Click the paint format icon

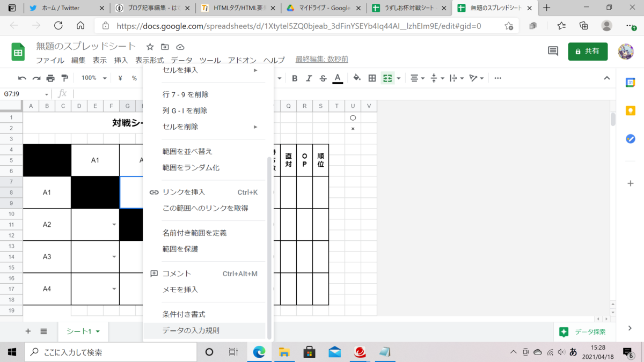(x=64, y=78)
